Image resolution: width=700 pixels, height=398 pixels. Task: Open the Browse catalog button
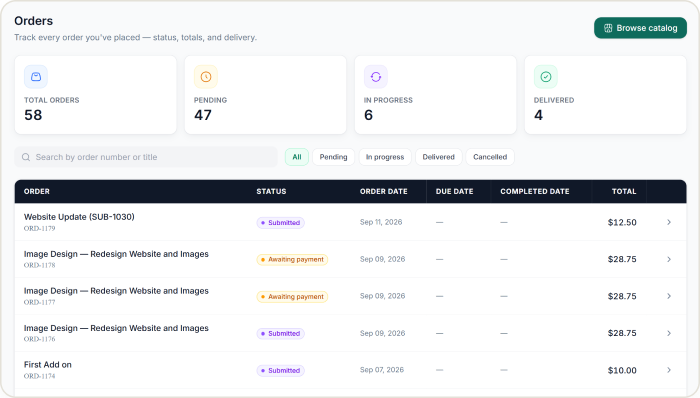[640, 28]
